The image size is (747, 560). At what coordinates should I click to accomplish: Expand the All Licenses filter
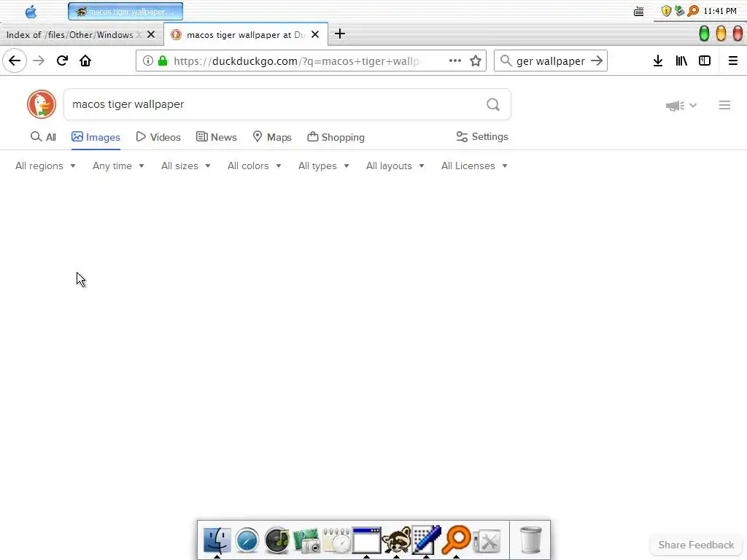[x=474, y=166]
